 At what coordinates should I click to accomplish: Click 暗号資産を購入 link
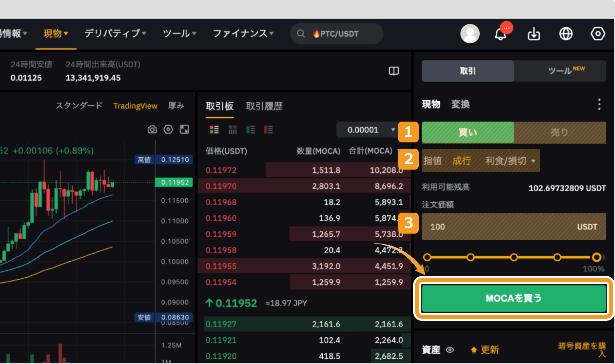(x=582, y=349)
